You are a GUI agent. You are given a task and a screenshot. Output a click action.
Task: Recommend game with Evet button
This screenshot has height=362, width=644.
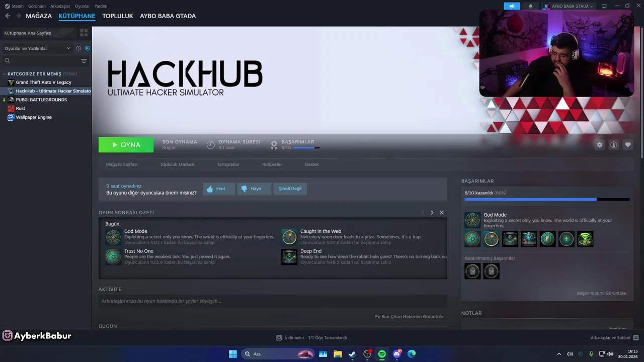tap(219, 189)
